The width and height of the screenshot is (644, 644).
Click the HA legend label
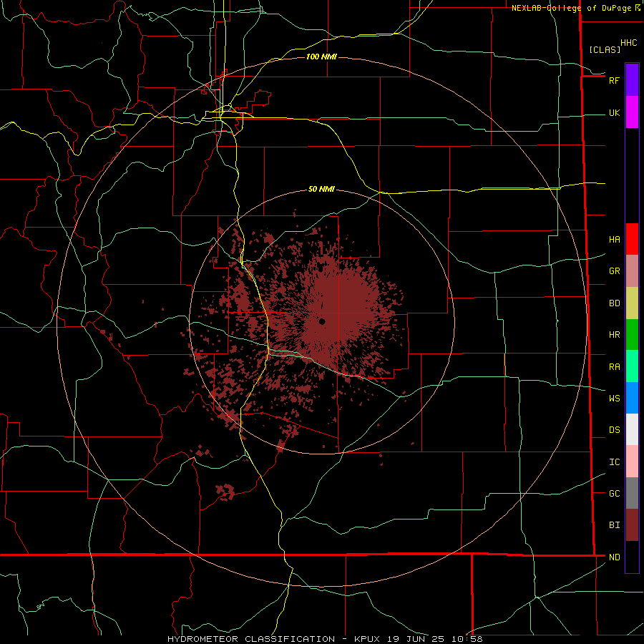(x=614, y=239)
